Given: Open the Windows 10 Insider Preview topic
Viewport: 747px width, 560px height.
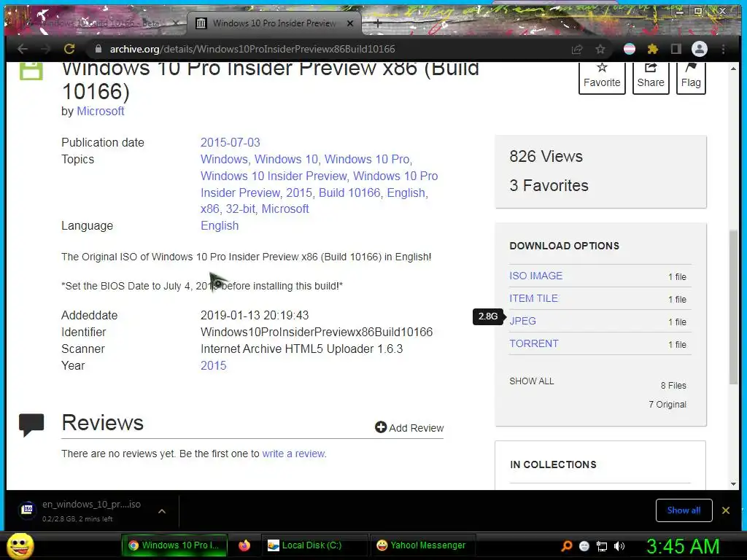Looking at the screenshot, I should [x=274, y=176].
